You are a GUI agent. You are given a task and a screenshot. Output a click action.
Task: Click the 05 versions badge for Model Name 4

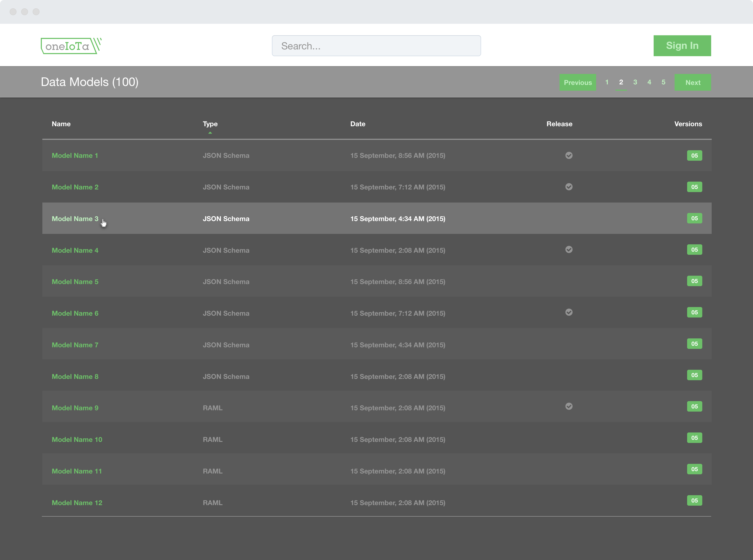click(x=694, y=250)
